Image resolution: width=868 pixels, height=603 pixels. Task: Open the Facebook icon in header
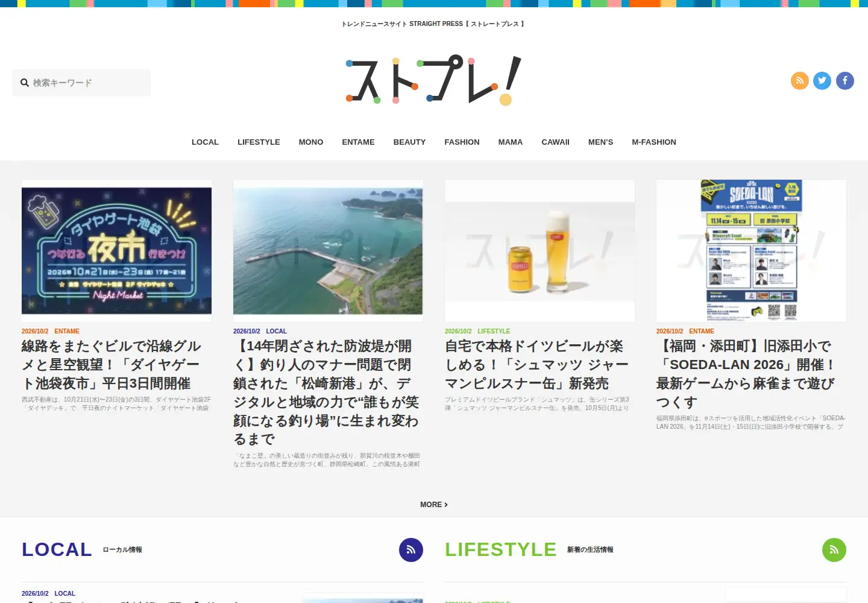[x=845, y=81]
